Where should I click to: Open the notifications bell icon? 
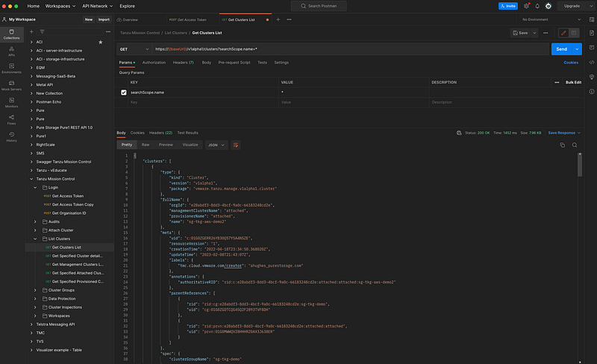(537, 6)
